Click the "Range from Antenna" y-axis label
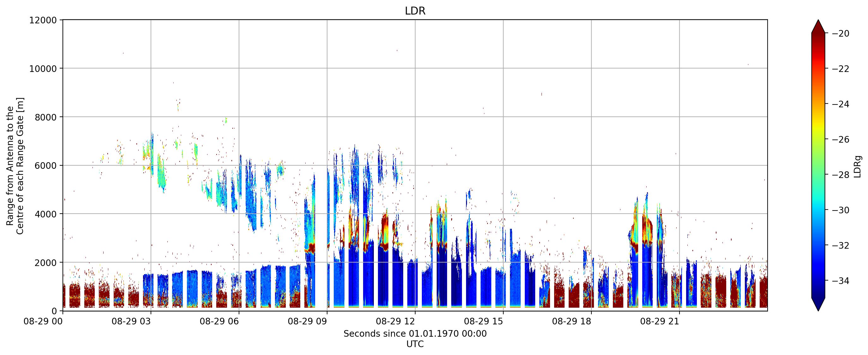Viewport: 868px width, 355px height. point(15,166)
